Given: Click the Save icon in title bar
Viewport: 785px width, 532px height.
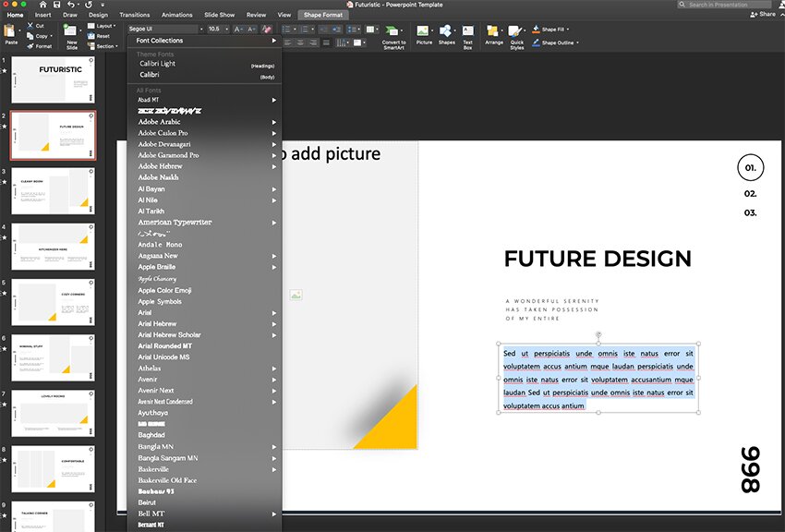Looking at the screenshot, I should (x=57, y=5).
